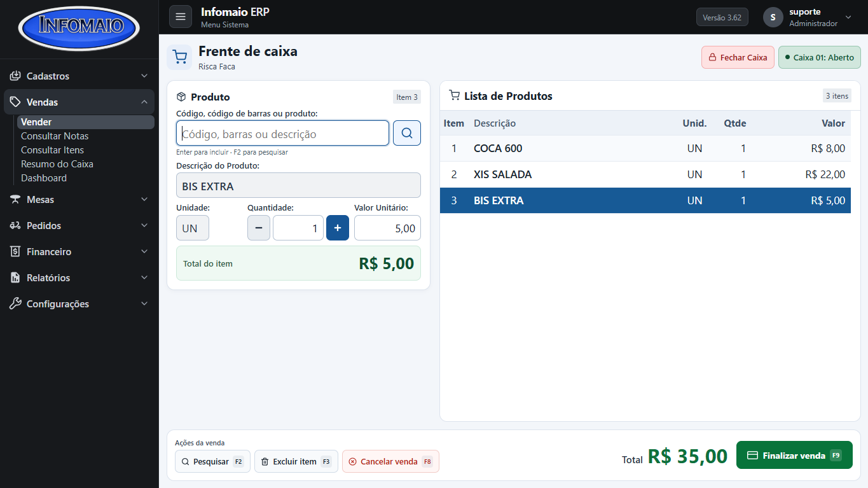This screenshot has height=488, width=868.
Task: Focus the product code search input
Action: click(282, 133)
